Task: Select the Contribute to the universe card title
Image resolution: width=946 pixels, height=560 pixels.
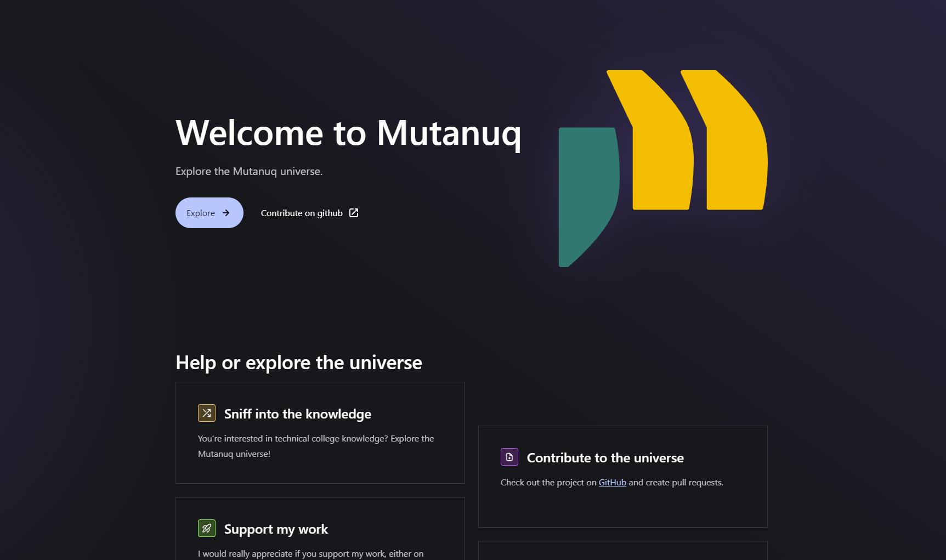Action: point(605,458)
